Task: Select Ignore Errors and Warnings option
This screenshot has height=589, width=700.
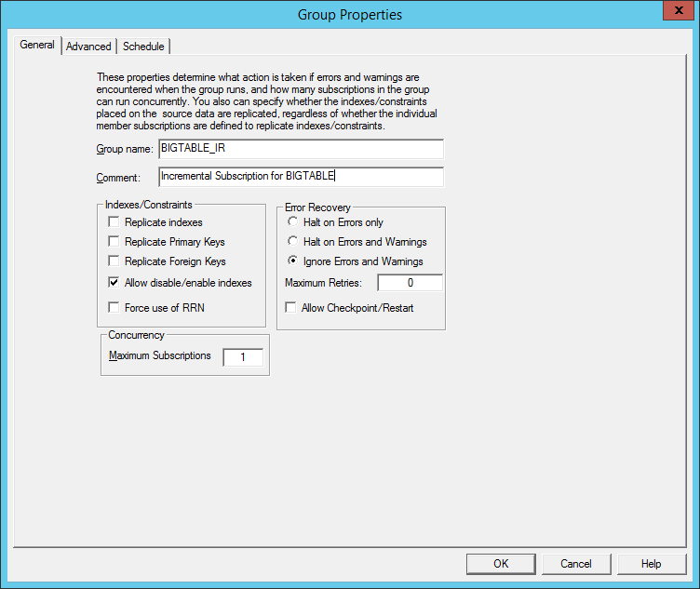Action: pyautogui.click(x=293, y=261)
